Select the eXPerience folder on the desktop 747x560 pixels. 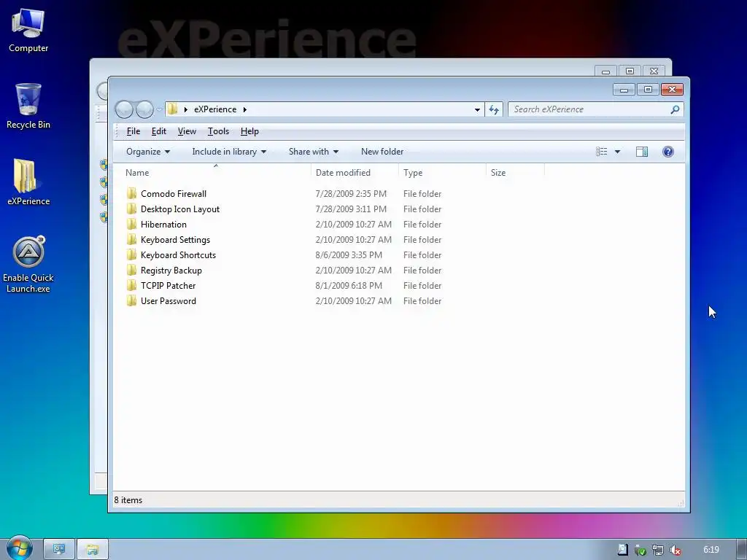coord(28,182)
